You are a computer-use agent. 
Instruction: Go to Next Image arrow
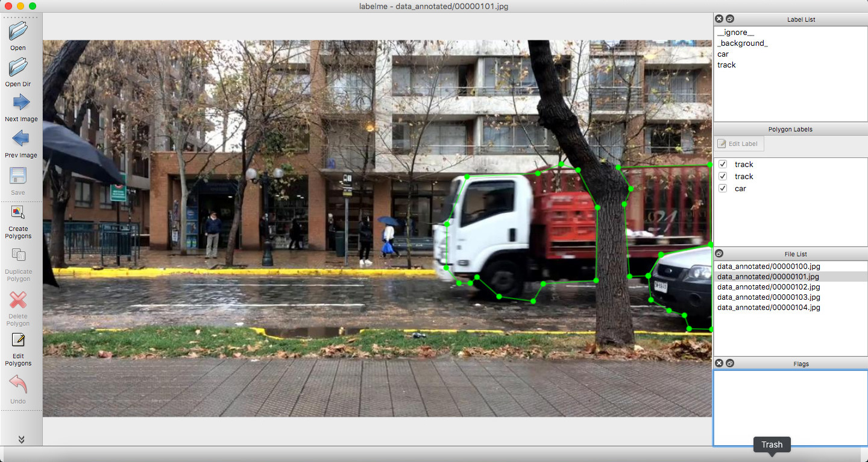(20, 102)
